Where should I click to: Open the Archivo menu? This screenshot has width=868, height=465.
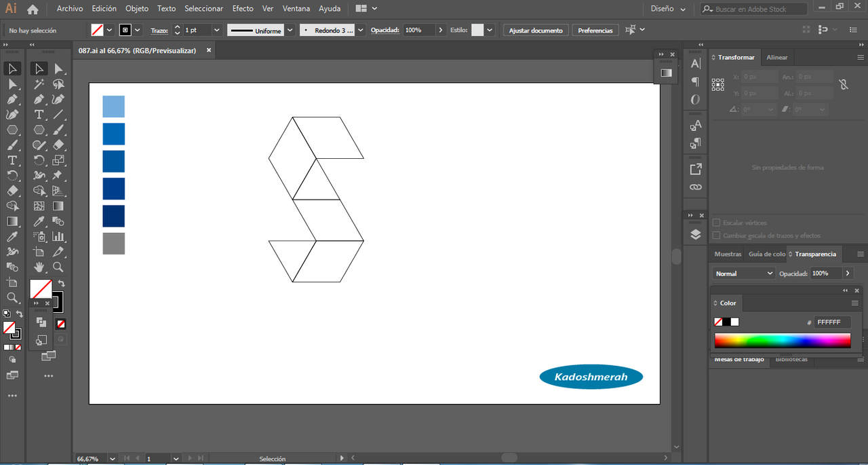[x=70, y=9]
